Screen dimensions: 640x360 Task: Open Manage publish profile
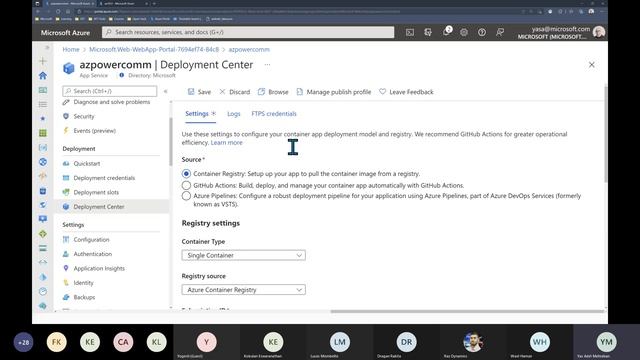[x=333, y=92]
